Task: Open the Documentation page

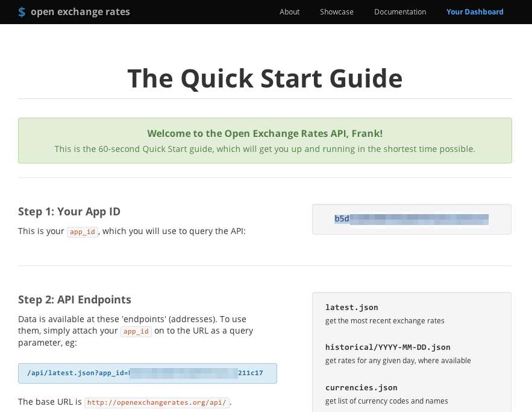Action: 400,12
